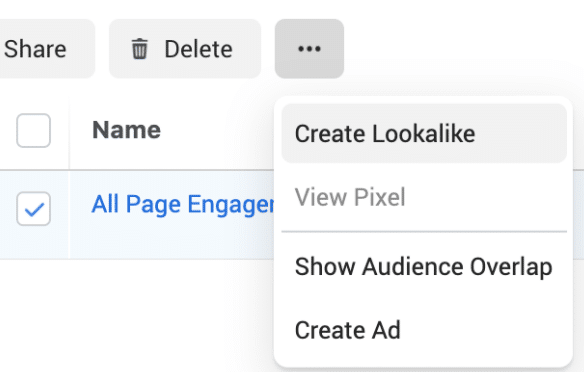Choose Create Lookalike from the menu
The width and height of the screenshot is (584, 372).
coord(385,134)
